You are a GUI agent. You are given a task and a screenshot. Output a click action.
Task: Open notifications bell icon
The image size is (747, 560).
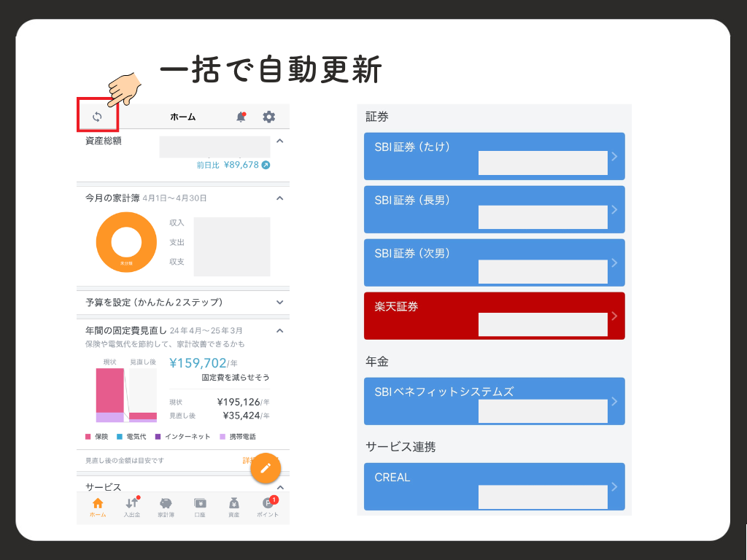click(x=241, y=117)
